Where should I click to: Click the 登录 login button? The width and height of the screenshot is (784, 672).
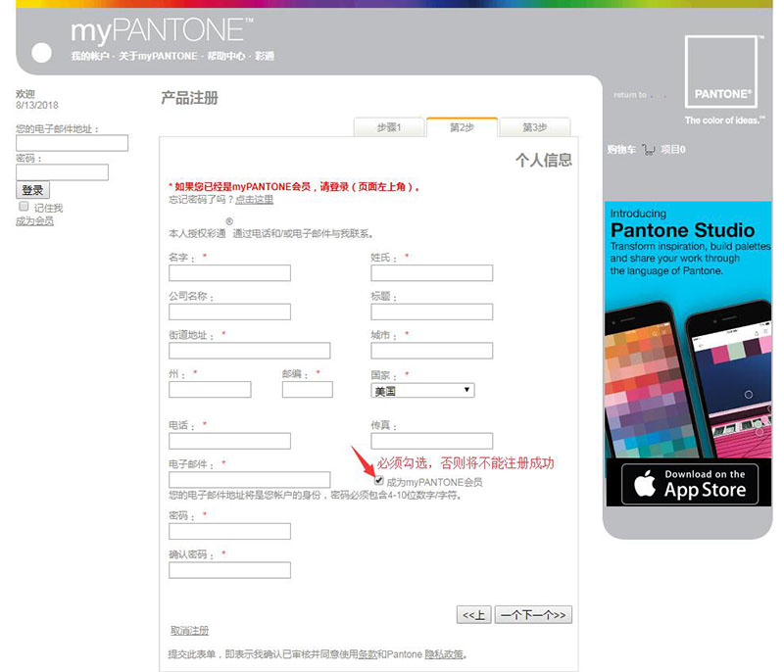pyautogui.click(x=32, y=190)
